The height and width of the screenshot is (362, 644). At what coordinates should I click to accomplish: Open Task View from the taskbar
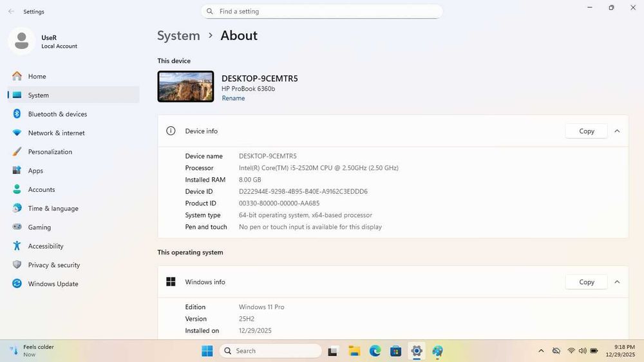(x=333, y=351)
